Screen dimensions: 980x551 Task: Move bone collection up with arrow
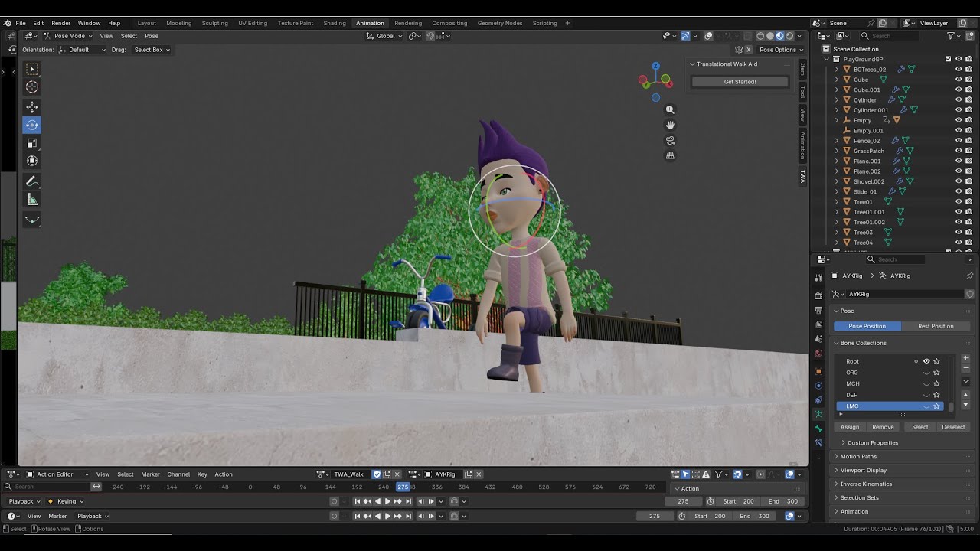965,395
